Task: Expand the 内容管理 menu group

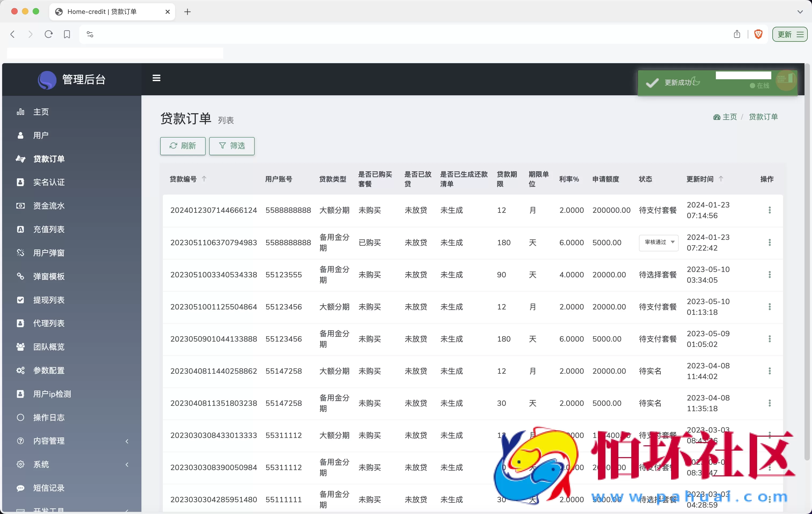Action: 50,441
